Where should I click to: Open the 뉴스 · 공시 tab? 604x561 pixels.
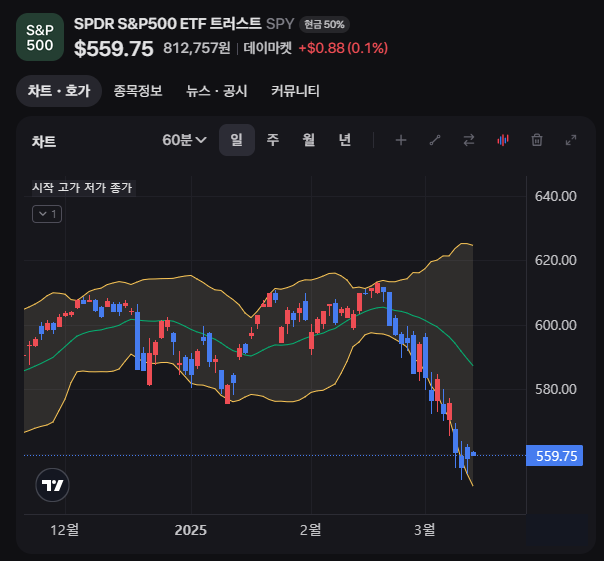click(216, 91)
